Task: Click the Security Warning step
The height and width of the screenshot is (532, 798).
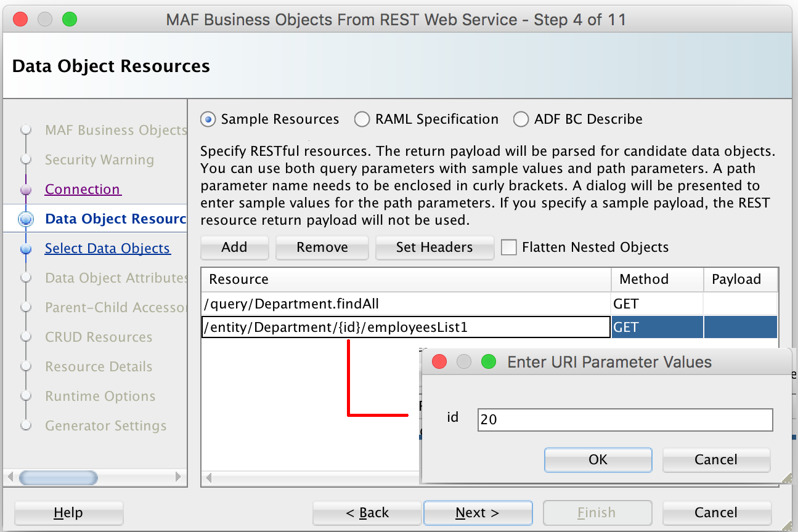Action: point(99,159)
